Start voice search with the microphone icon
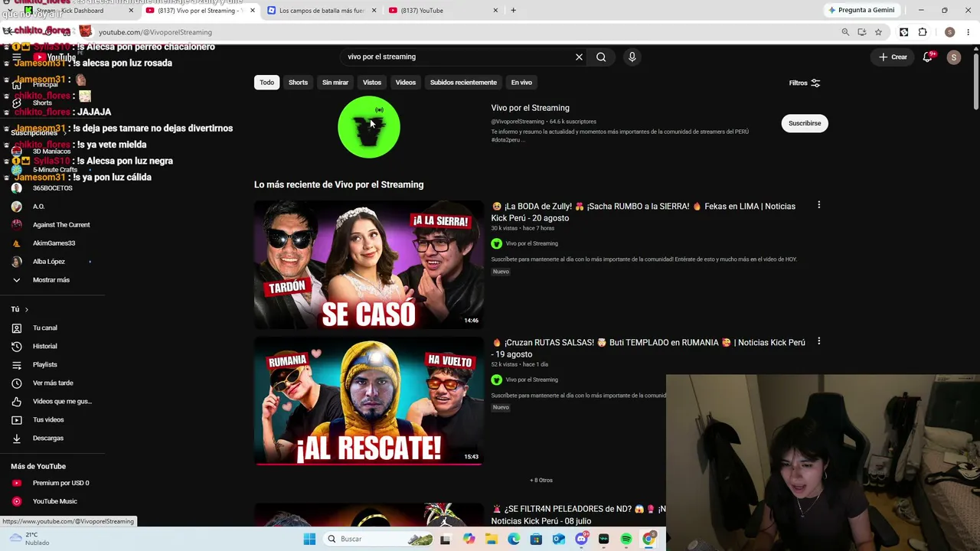The image size is (980, 551). pyautogui.click(x=632, y=57)
